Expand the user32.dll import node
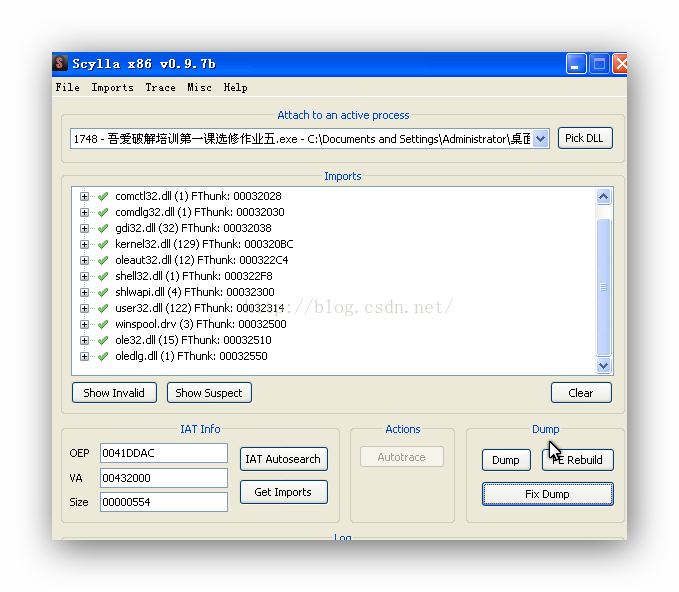The width and height of the screenshot is (679, 592). (x=84, y=308)
